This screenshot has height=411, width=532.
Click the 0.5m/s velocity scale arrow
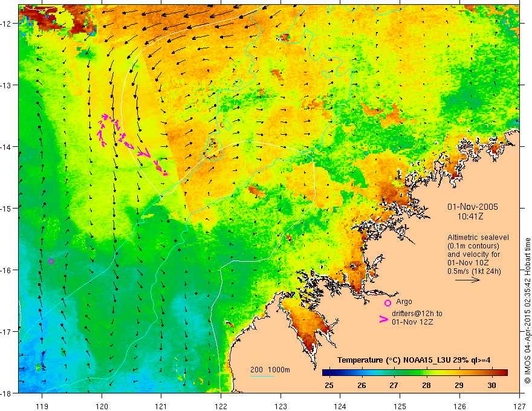click(467, 280)
